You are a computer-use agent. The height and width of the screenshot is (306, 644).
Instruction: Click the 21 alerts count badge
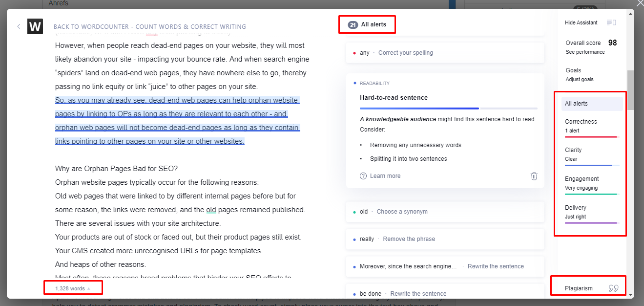click(x=353, y=24)
